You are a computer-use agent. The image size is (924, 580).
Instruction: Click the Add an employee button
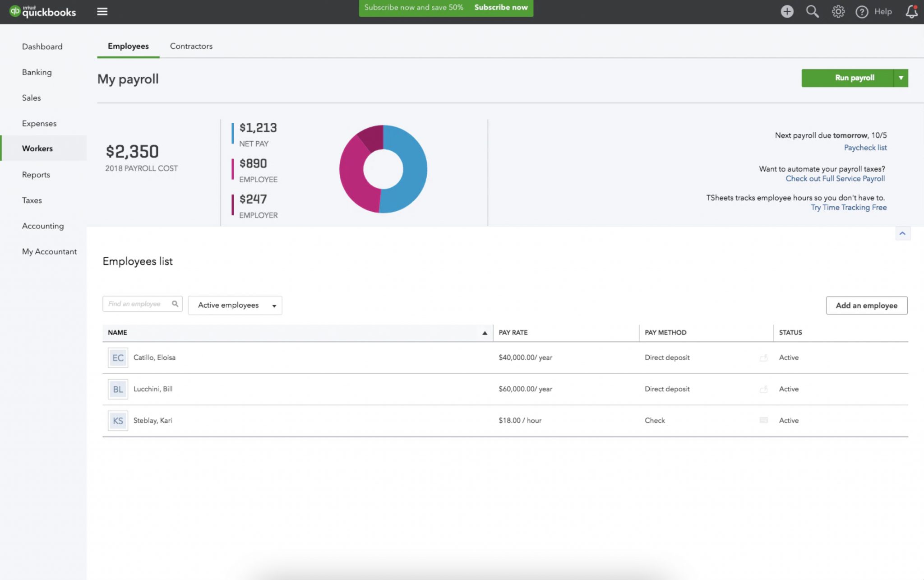coord(866,305)
